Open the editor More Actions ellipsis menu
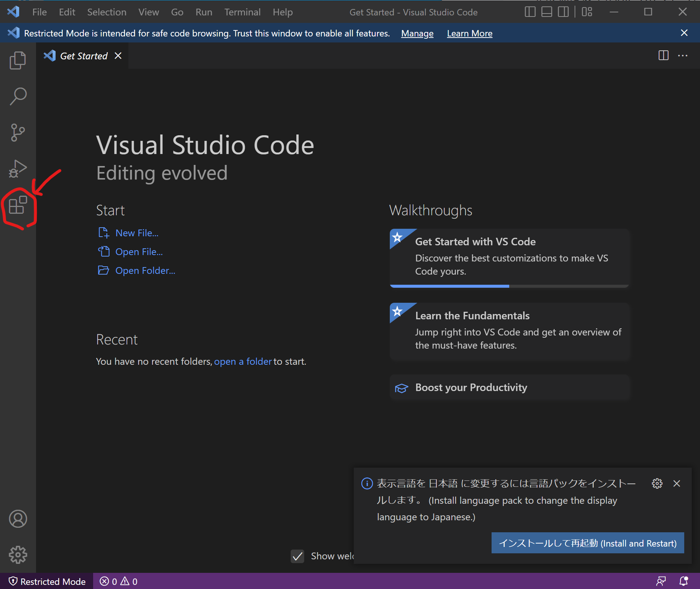This screenshot has height=589, width=700. pos(682,56)
